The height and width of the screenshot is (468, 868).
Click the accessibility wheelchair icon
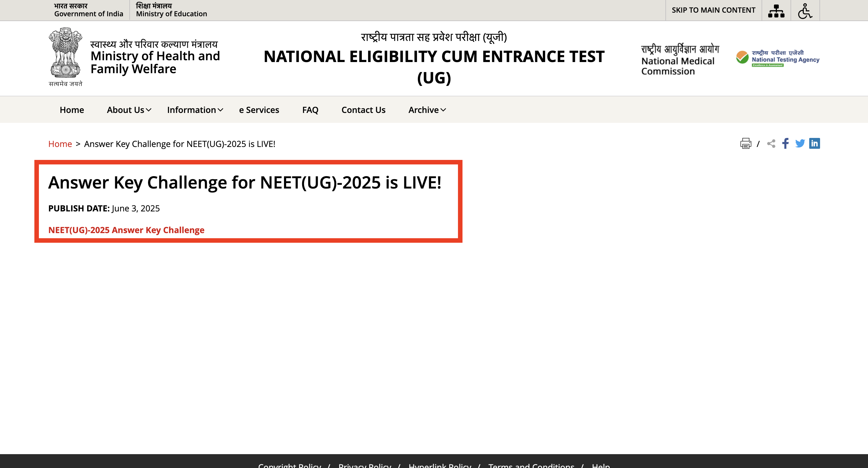click(805, 11)
